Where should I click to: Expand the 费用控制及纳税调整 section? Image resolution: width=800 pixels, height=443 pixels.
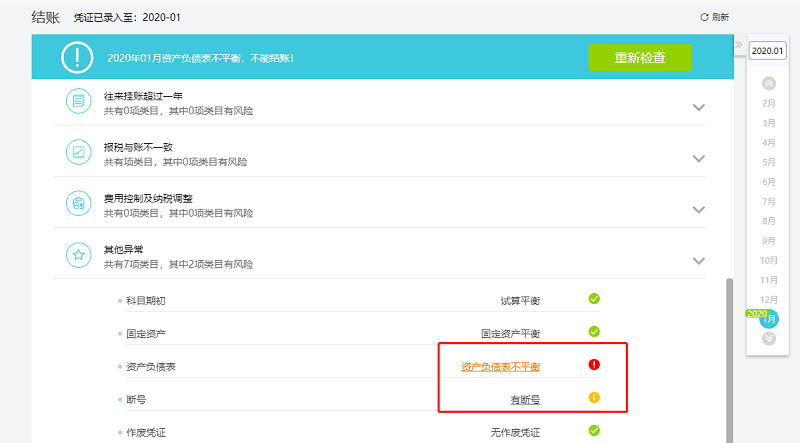coord(699,209)
